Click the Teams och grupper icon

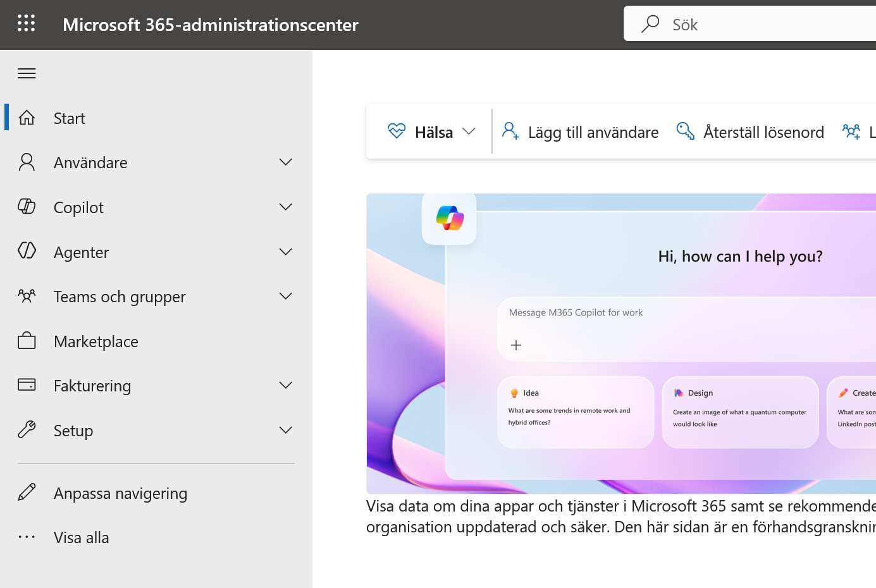coord(27,296)
